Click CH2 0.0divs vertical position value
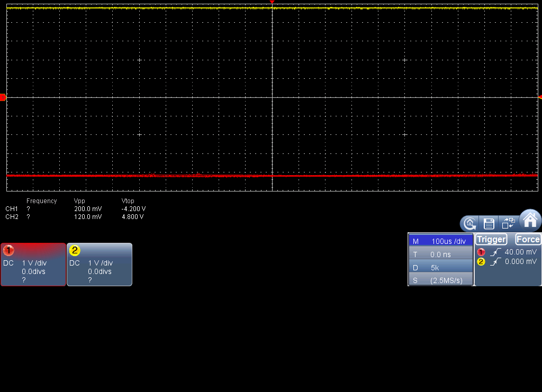This screenshot has height=392, width=542. 100,271
